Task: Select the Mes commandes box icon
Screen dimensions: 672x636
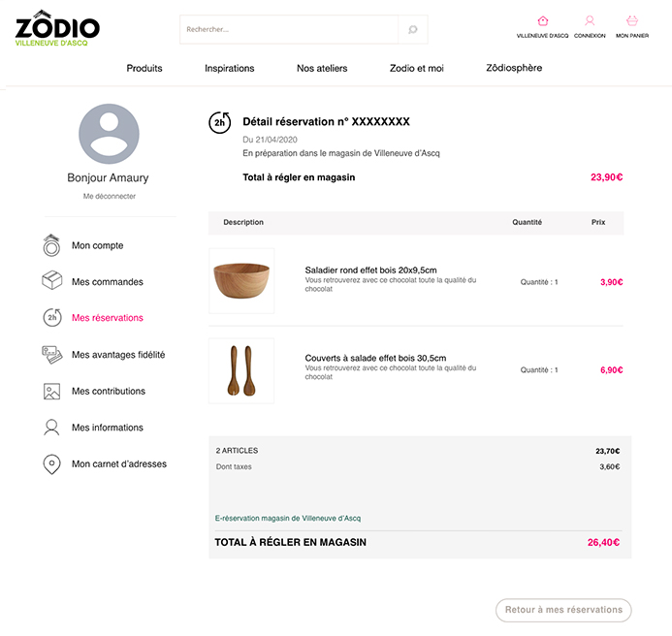Action: pyautogui.click(x=51, y=281)
